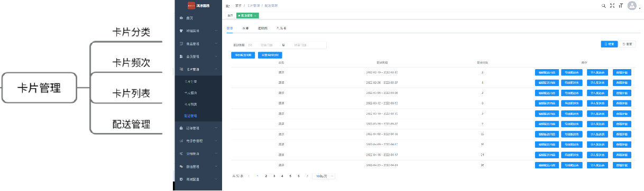Open 卡片分类 in sidebar submenu
Screen dimensions: 644x191
(191, 82)
